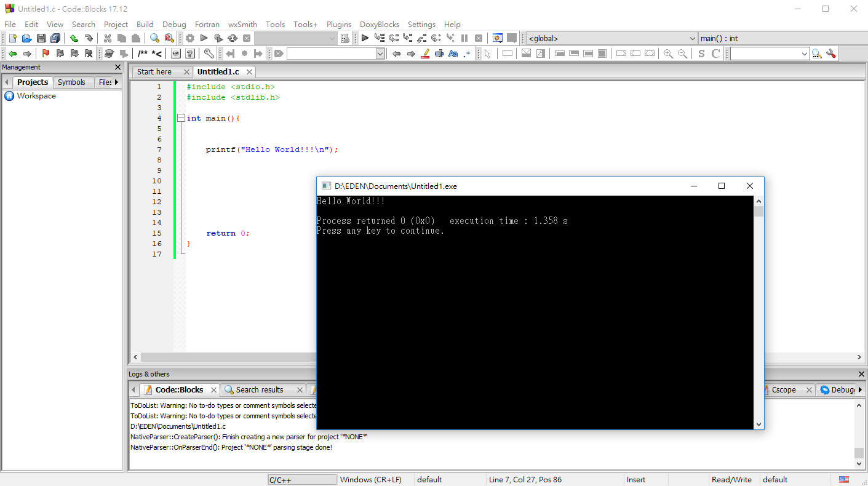Screen dimensions: 868x486
Task: Click the Read/Write status bar field
Action: tap(731, 479)
